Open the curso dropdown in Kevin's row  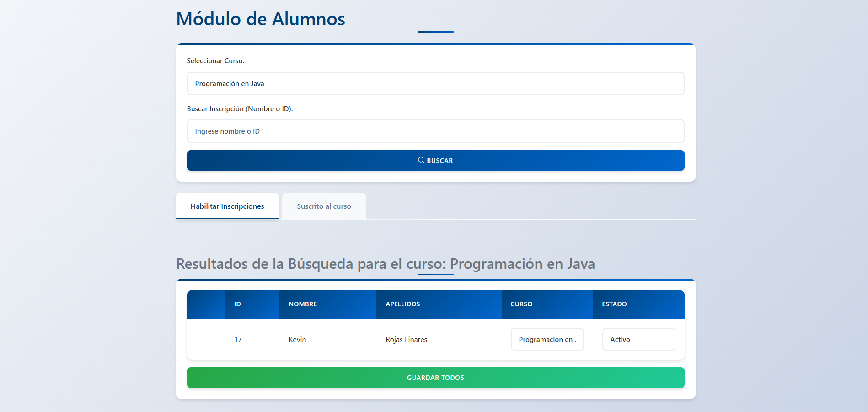click(x=547, y=339)
